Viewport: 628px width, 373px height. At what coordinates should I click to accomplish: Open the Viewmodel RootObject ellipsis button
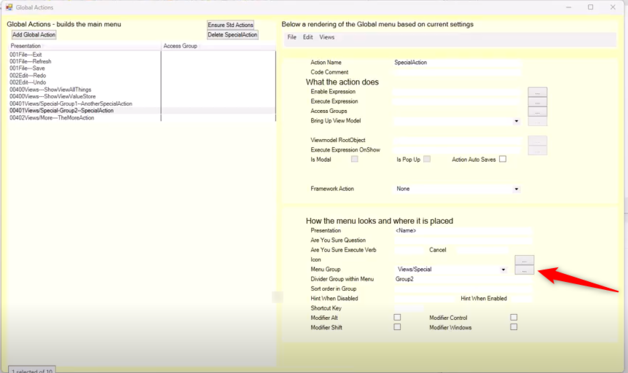pos(537,141)
